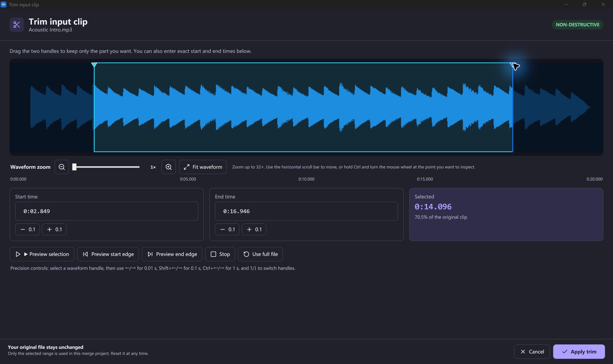This screenshot has height=364, width=613.
Task: Click the scissors icon in the header
Action: (x=17, y=25)
